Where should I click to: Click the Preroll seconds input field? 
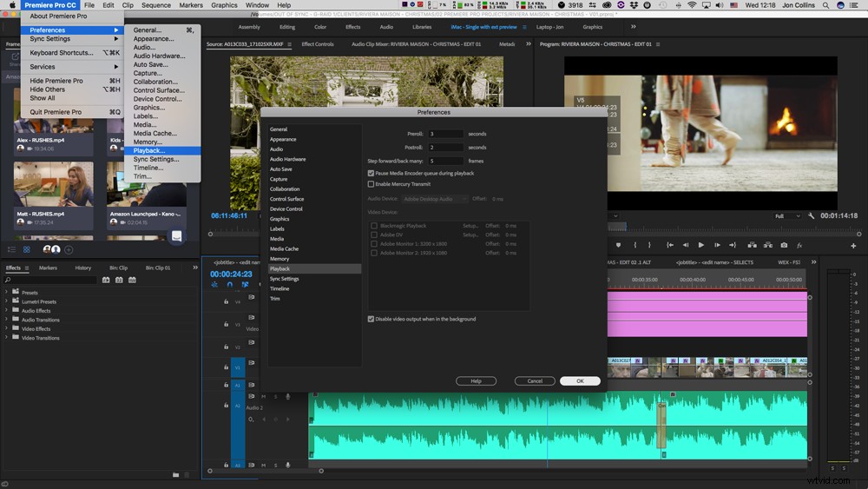(445, 134)
